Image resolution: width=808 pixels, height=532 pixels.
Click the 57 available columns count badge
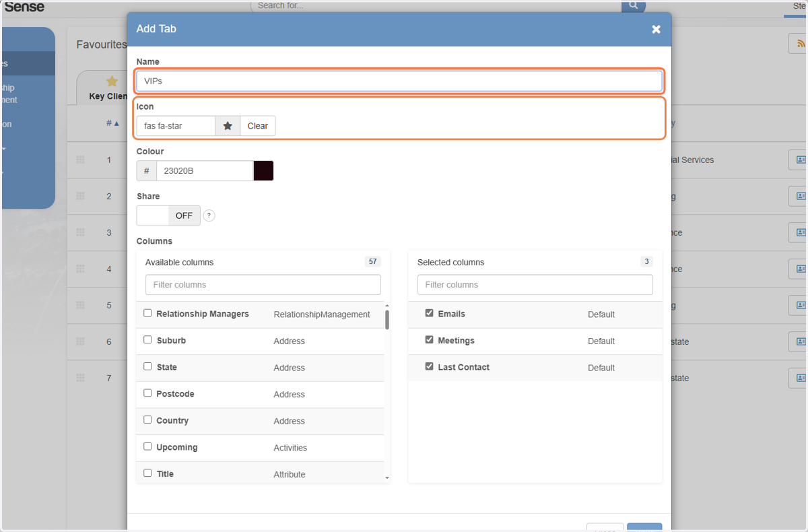373,262
